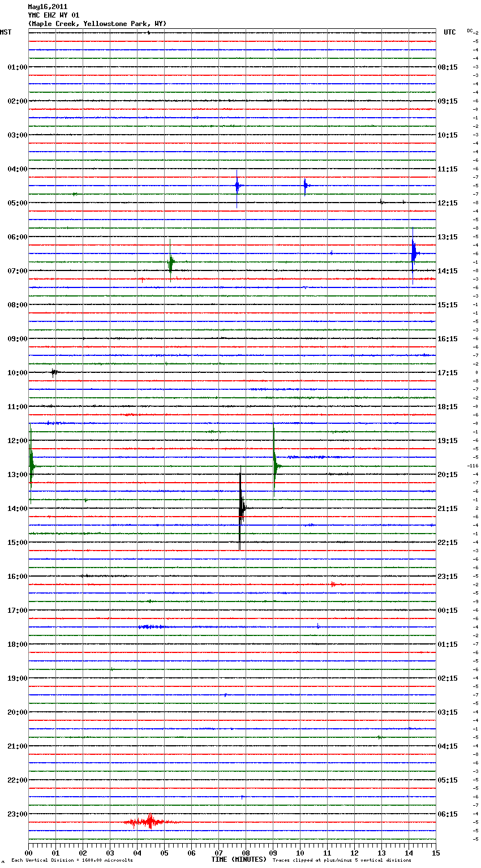Select the blue spike near minute 10 after 04:00
Viewport: 481px width, 868px height.
(x=306, y=186)
